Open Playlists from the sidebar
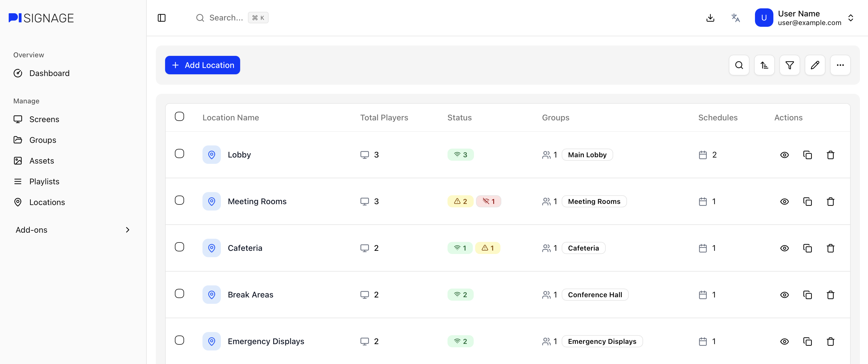The image size is (868, 364). (44, 181)
